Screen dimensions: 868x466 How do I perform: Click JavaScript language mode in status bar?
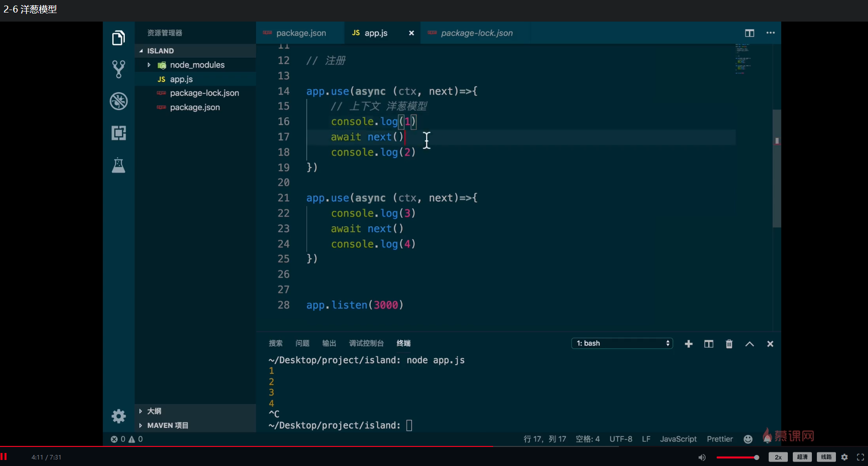tap(678, 439)
